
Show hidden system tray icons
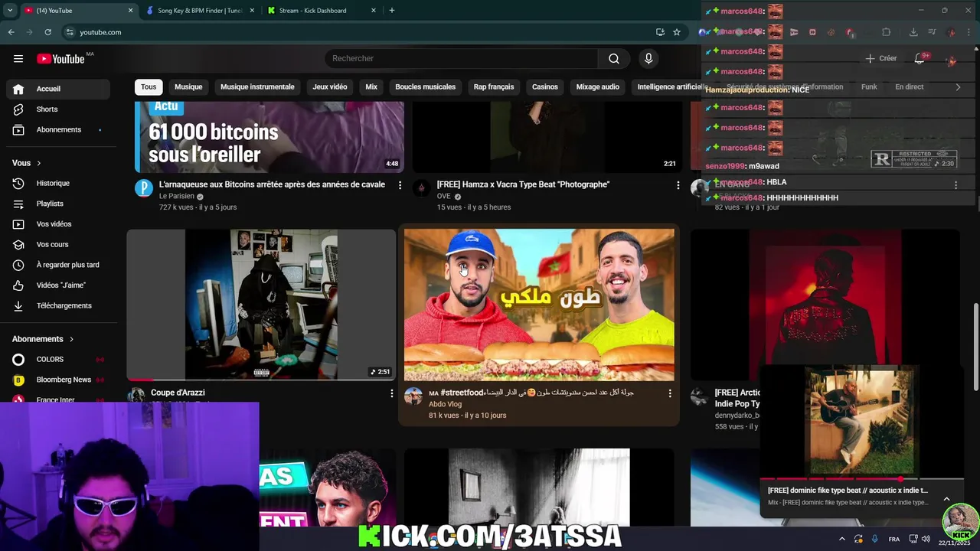841,539
